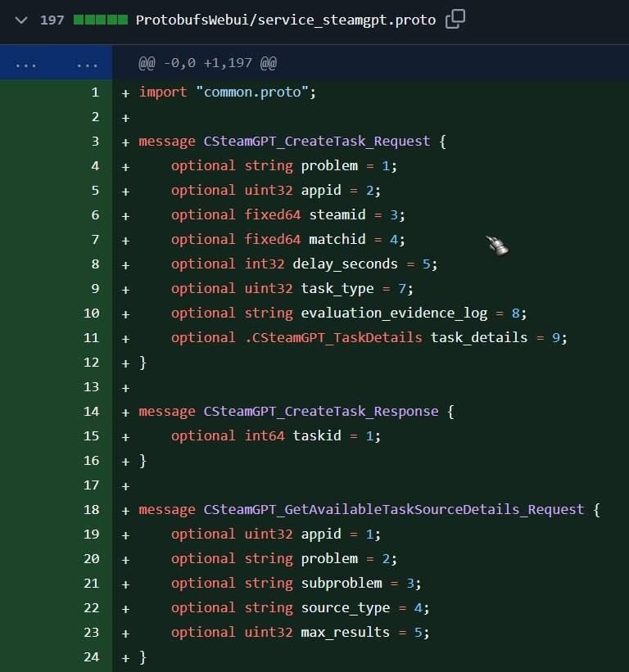The width and height of the screenshot is (629, 672).
Task: Click line number 11 with task_details
Action: pyautogui.click(x=91, y=338)
